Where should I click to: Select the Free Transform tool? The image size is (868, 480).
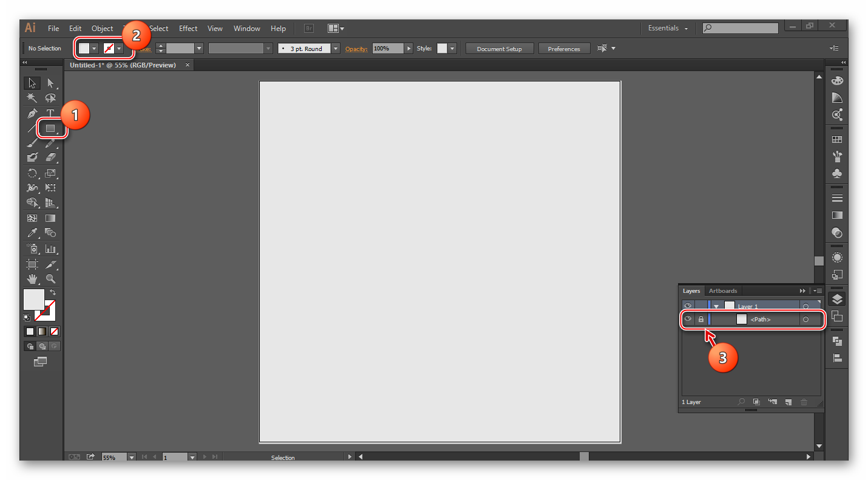coord(50,188)
